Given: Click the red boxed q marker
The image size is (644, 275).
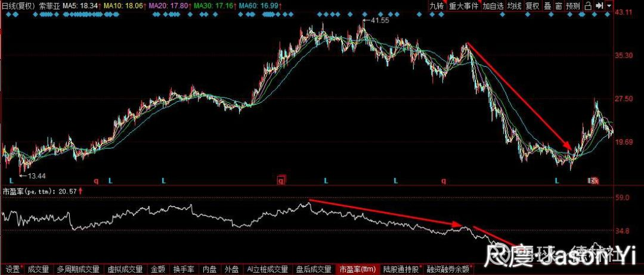Looking at the screenshot, I should point(281,180).
